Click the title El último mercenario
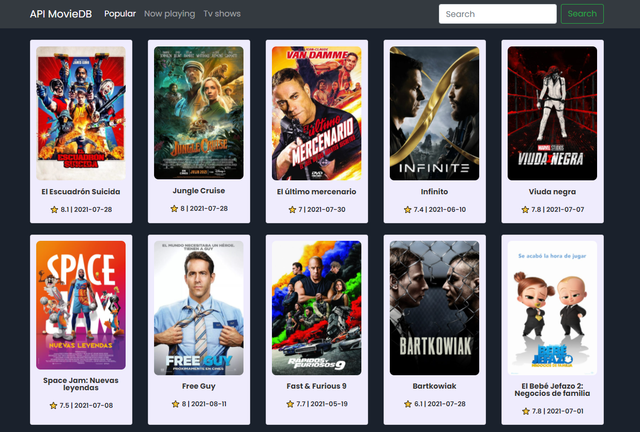 pos(317,192)
